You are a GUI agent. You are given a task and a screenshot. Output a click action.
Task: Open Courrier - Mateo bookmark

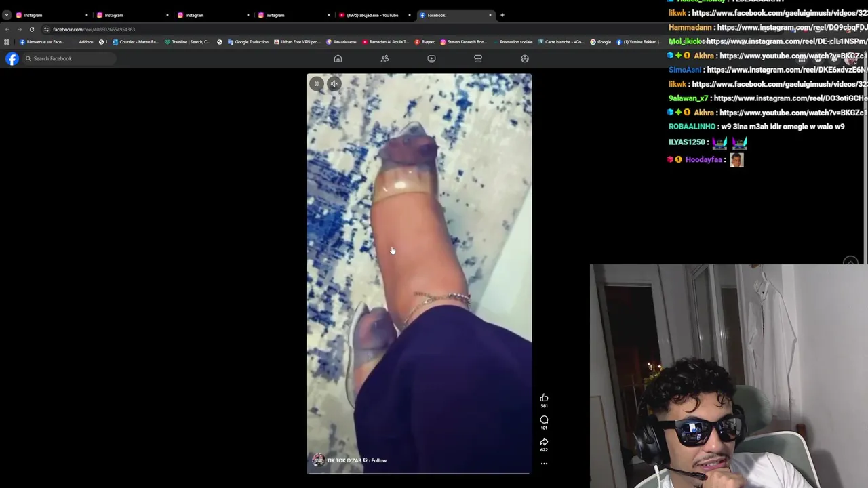(x=136, y=42)
